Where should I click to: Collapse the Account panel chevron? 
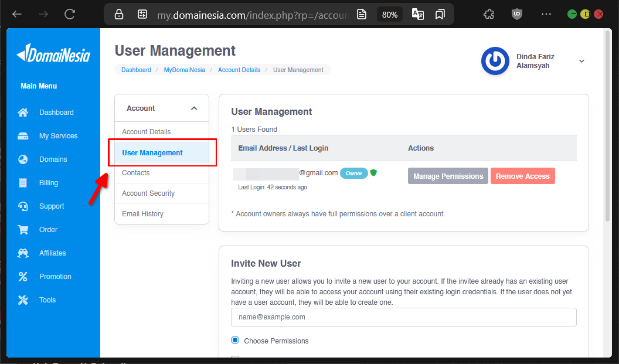pyautogui.click(x=194, y=108)
